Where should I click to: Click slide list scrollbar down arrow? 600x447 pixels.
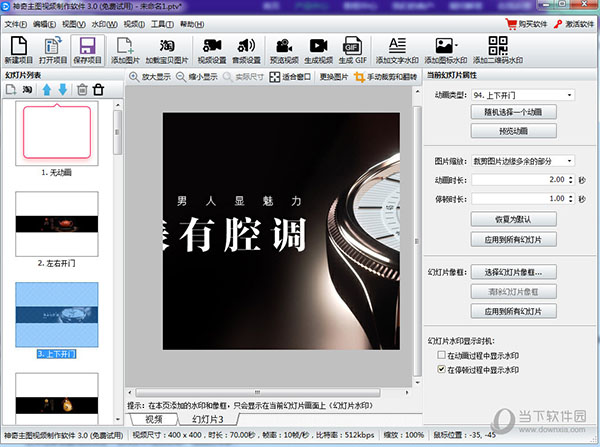[117, 419]
